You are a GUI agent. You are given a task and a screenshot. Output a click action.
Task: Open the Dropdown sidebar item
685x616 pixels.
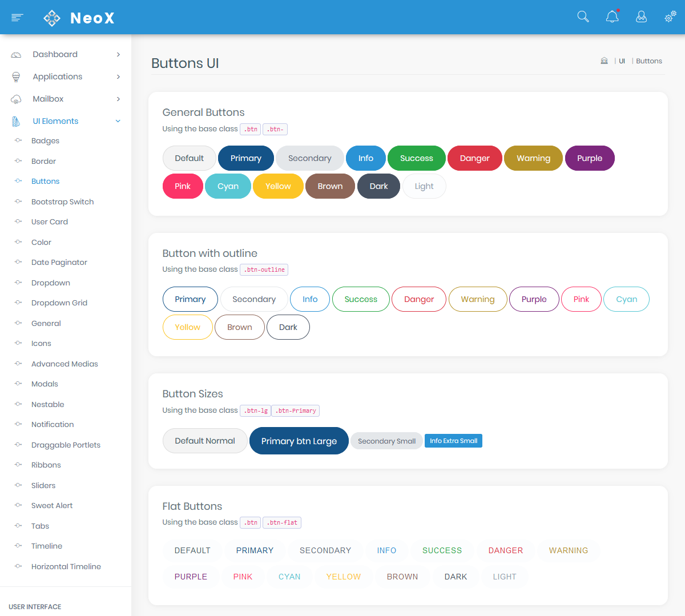pyautogui.click(x=51, y=283)
